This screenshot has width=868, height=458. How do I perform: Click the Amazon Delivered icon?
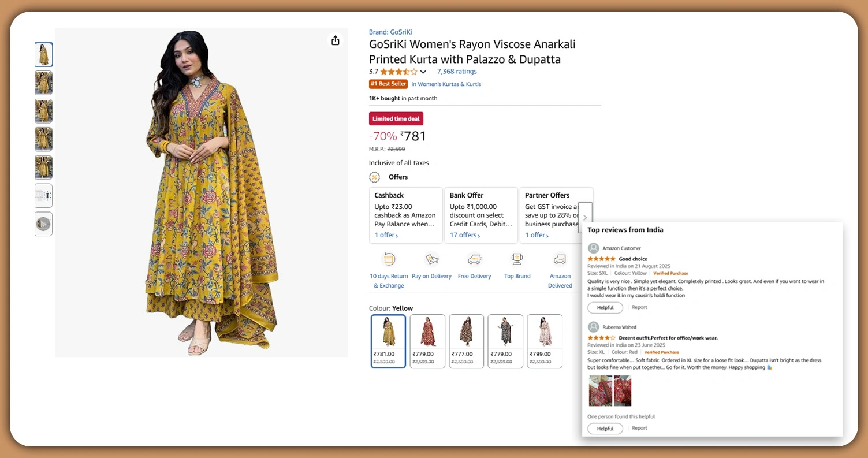560,259
